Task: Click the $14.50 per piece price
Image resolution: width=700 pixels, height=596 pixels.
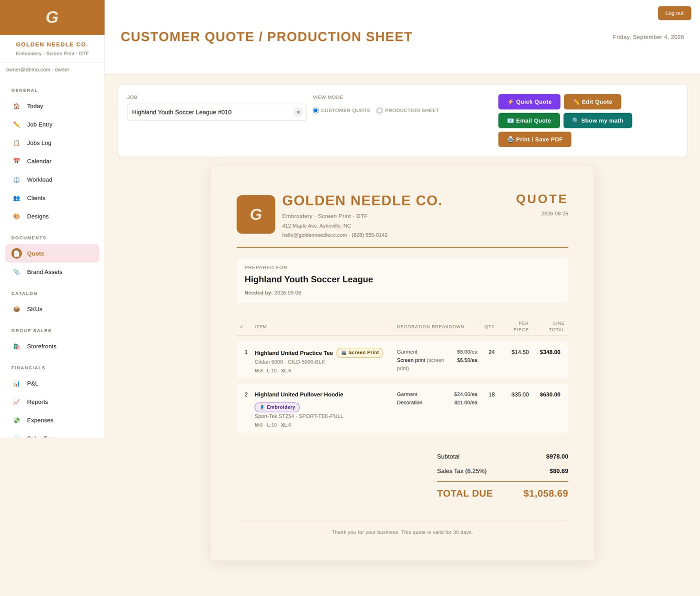Action: pyautogui.click(x=520, y=352)
